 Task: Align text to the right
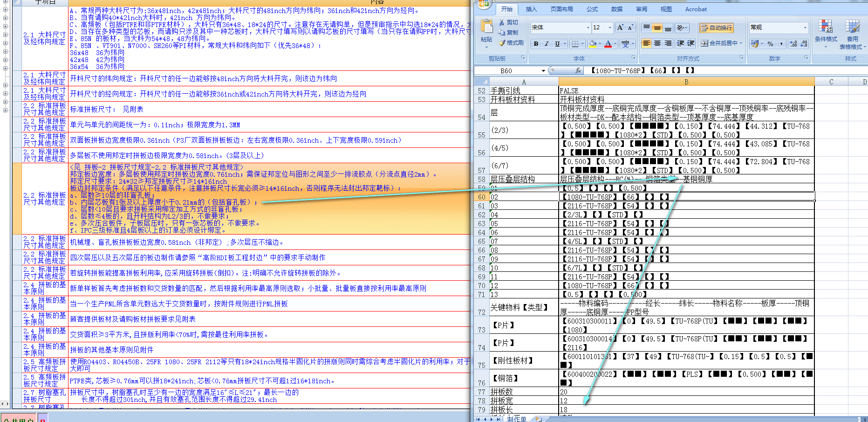(x=668, y=43)
